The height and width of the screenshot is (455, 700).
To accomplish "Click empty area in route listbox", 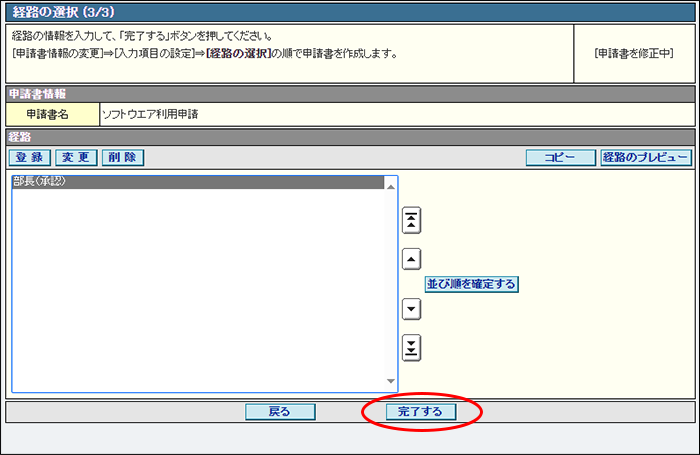I will point(198,290).
